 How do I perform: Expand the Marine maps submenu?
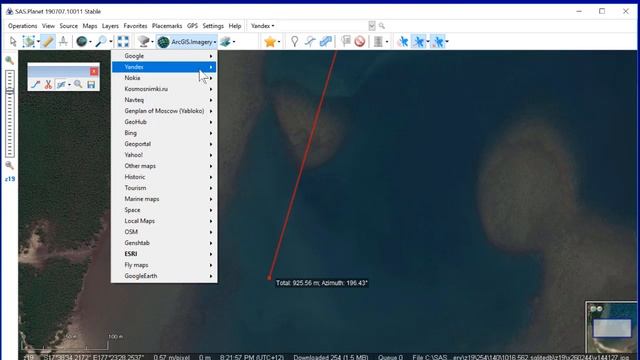[x=164, y=199]
